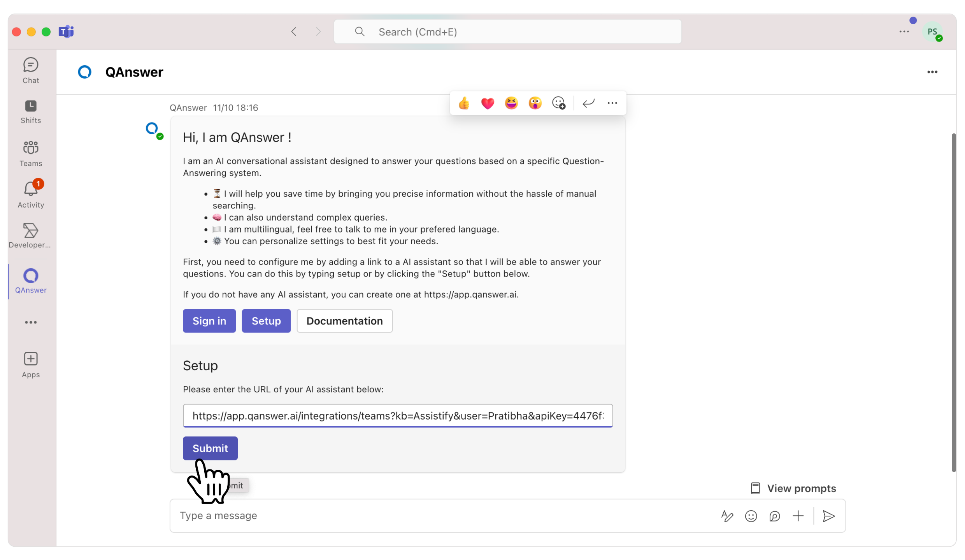Toggle the laughing reaction emoji
Viewport: 965px width, 560px height.
tap(510, 102)
